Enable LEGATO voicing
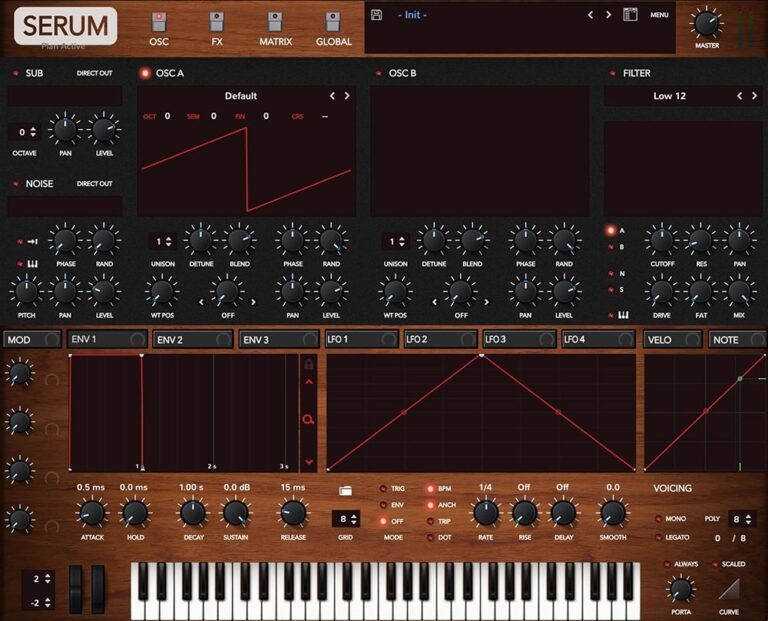Screen dimensions: 768x621 click(658, 537)
